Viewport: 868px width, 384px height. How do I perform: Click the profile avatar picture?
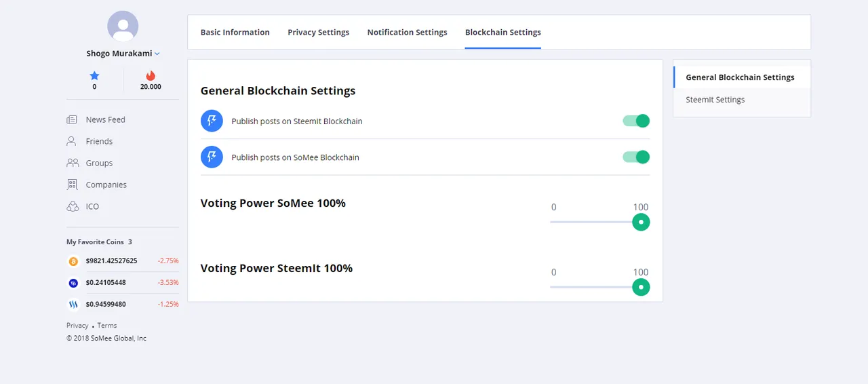[x=123, y=26]
